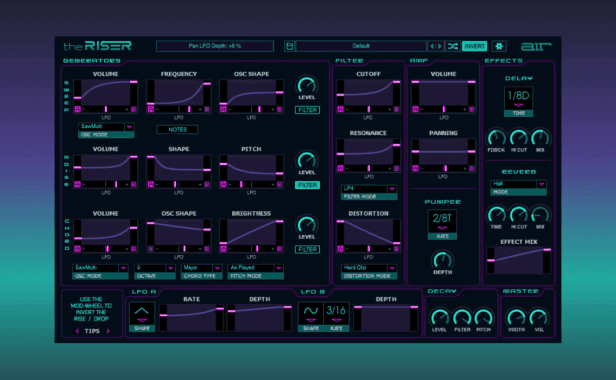Toggle LFO A on Sweep Frequency

[150, 109]
